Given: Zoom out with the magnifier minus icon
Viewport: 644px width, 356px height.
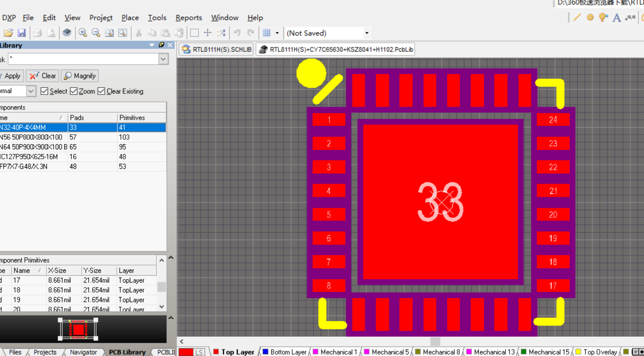Looking at the screenshot, I should click(96, 33).
